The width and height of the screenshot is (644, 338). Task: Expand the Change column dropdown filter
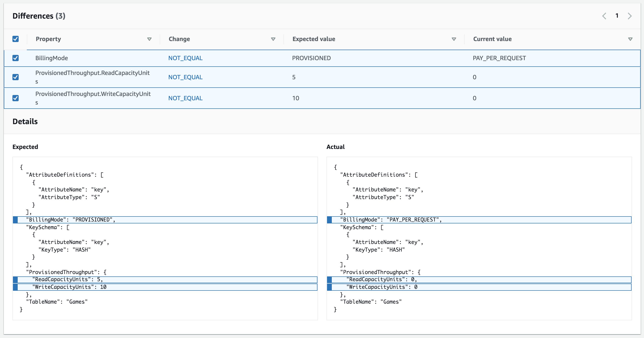[x=273, y=39]
